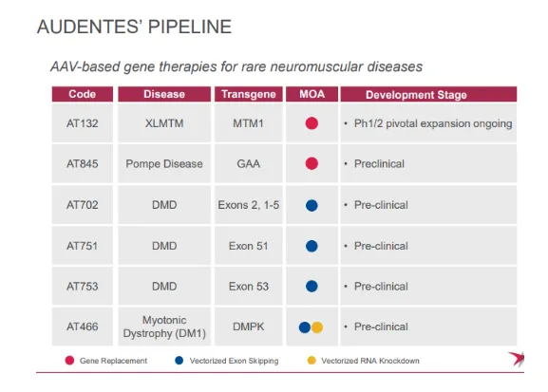This screenshot has height=392, width=548.
Task: Click the Exons 2, 1-5 transgene cell
Action: tap(249, 205)
